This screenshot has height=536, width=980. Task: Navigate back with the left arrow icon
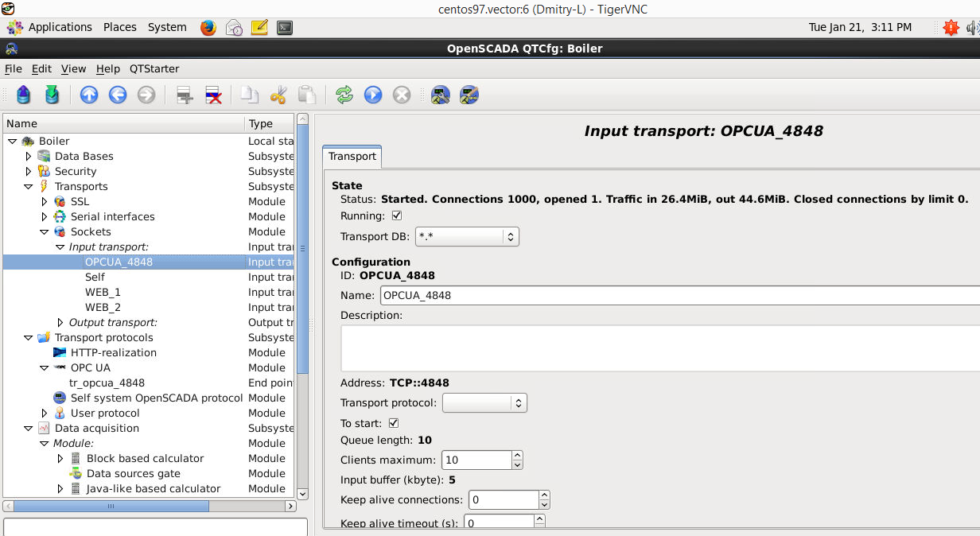(118, 95)
